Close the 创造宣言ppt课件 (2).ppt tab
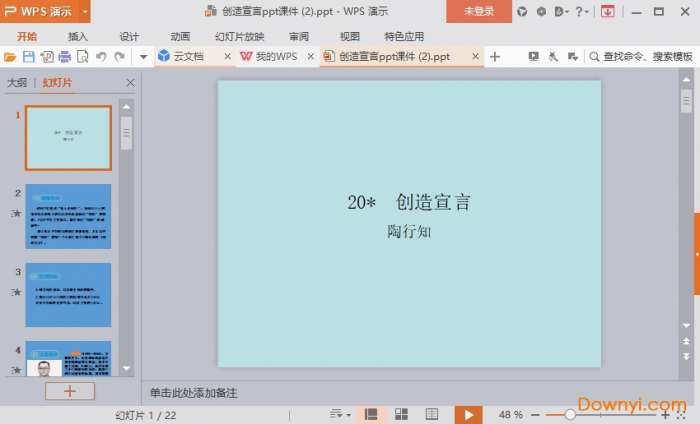This screenshot has height=424, width=700. [475, 57]
